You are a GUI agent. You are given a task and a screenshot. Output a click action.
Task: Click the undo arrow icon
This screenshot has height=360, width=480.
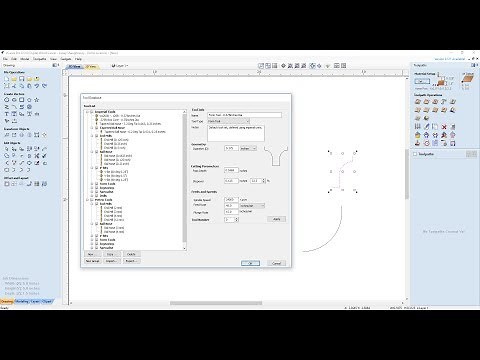point(37,86)
